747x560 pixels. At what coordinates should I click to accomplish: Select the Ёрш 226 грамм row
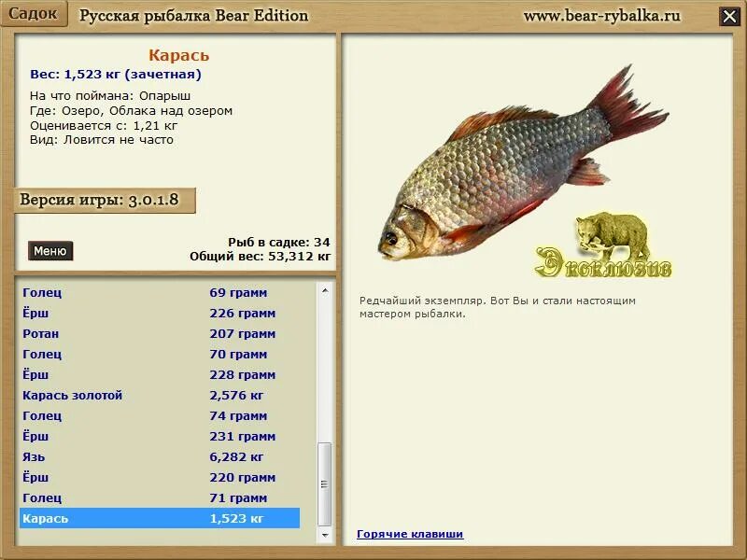[x=160, y=313]
